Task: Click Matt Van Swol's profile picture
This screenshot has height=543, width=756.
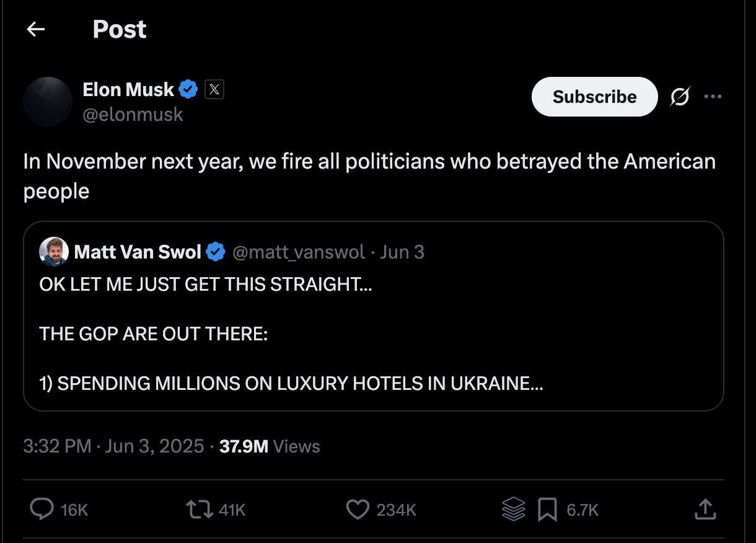Action: click(54, 252)
